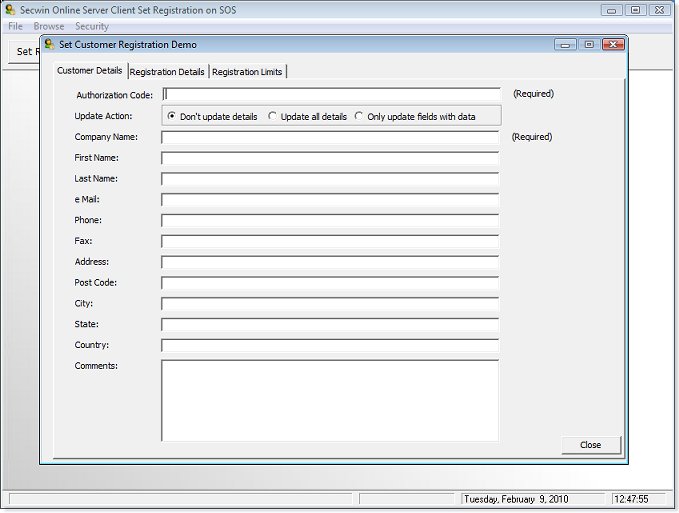Open the Registration Limits tab
679x513 pixels.
coord(247,72)
